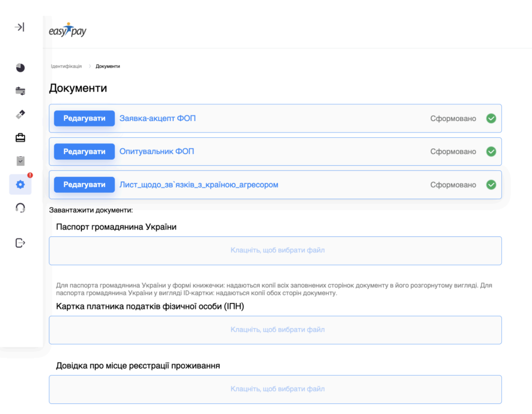Open the Опитувальник ФОП link

coord(157,152)
